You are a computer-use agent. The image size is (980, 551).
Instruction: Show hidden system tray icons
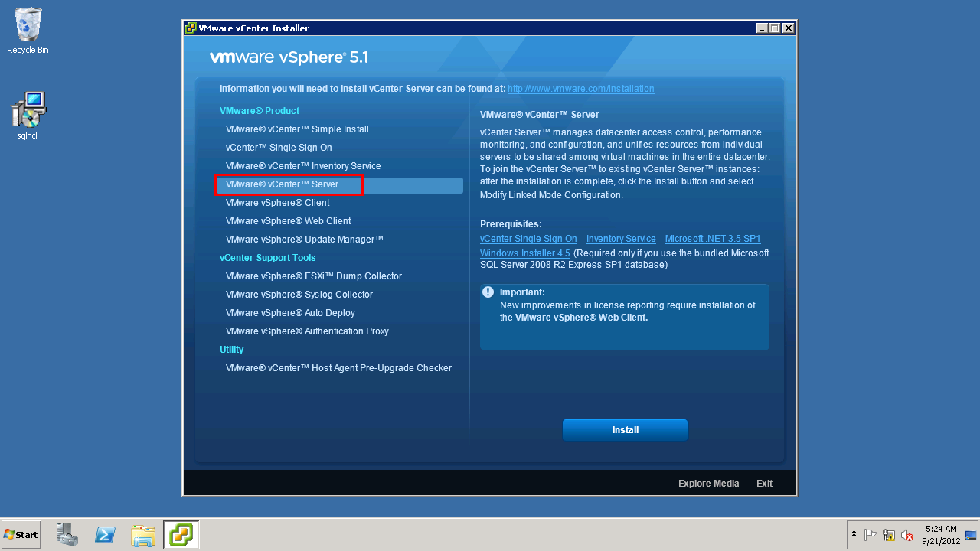coord(854,534)
